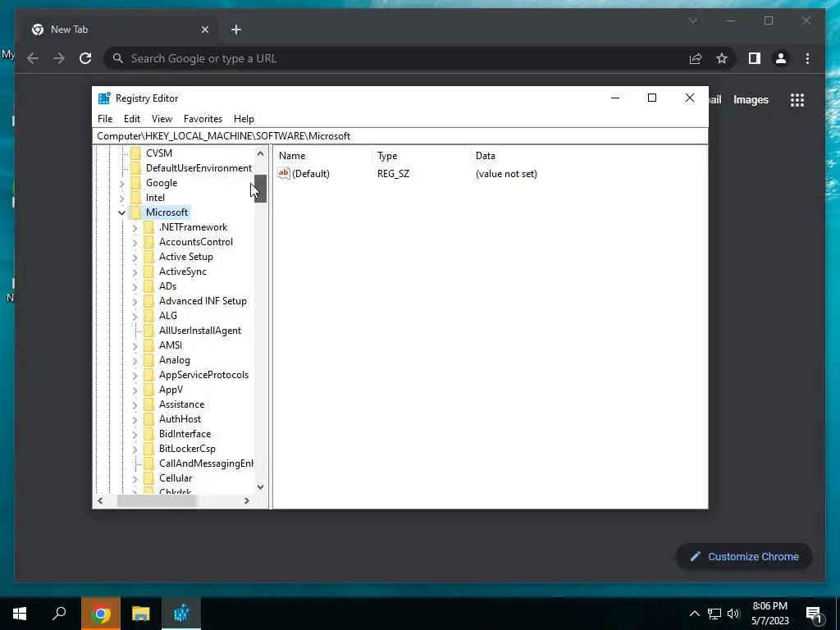Expand the AMSI key

click(135, 345)
